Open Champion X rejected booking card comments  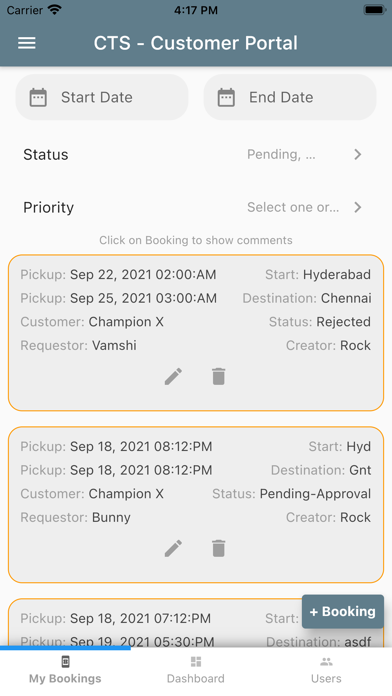tap(196, 333)
